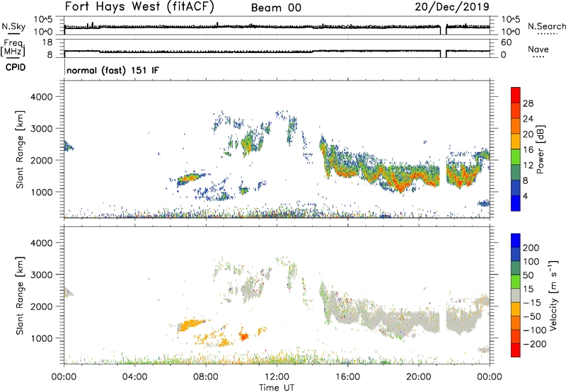Click the 'Nave' legend label
Viewport: 566px width, 392px height.
click(x=538, y=49)
